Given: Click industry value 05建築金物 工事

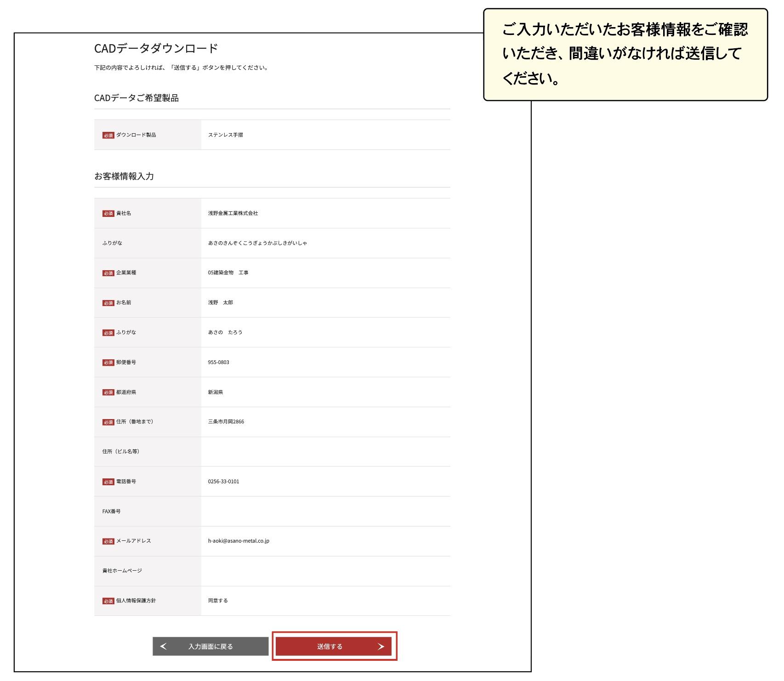Looking at the screenshot, I should click(228, 272).
